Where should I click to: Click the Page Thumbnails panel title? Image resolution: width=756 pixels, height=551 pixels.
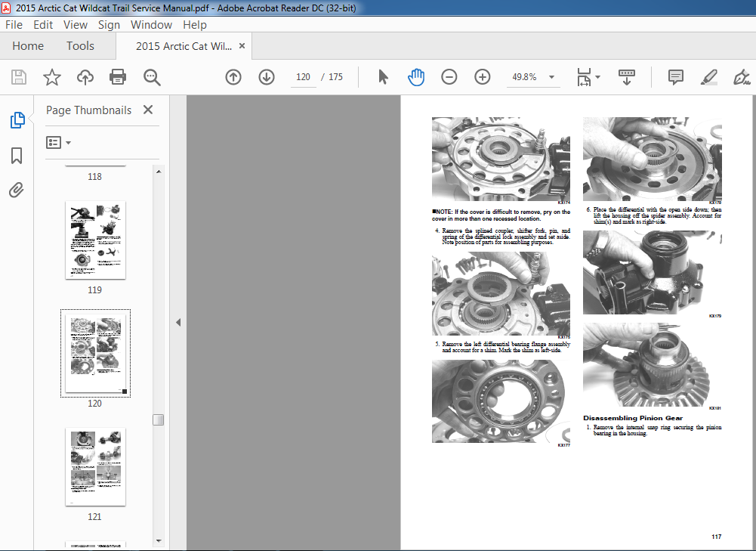tap(88, 110)
